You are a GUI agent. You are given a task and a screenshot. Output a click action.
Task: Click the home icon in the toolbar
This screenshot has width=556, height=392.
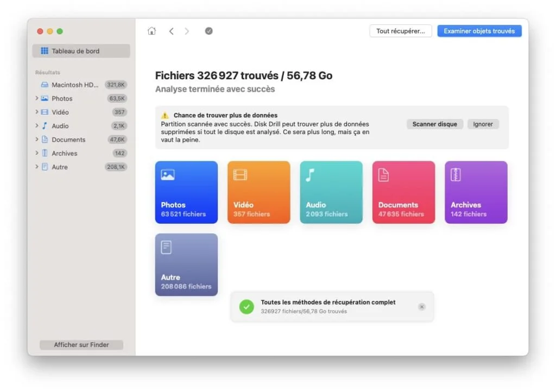pyautogui.click(x=151, y=31)
